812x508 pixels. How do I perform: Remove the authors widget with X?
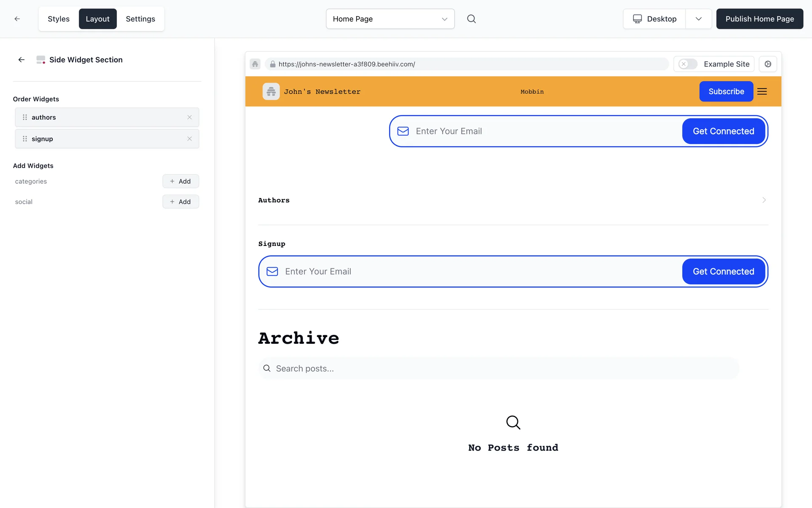point(189,117)
